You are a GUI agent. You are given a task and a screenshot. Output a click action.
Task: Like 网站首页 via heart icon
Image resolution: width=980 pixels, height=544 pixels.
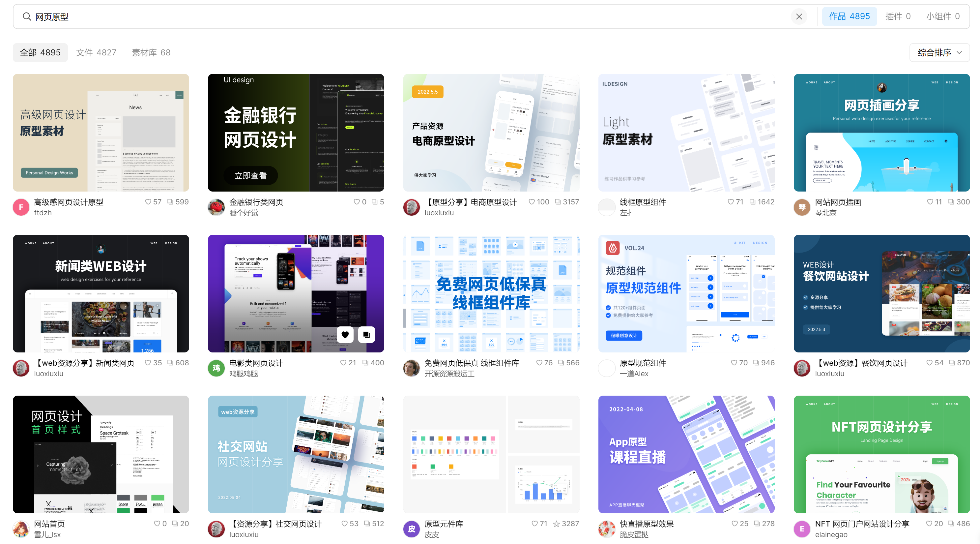[157, 524]
